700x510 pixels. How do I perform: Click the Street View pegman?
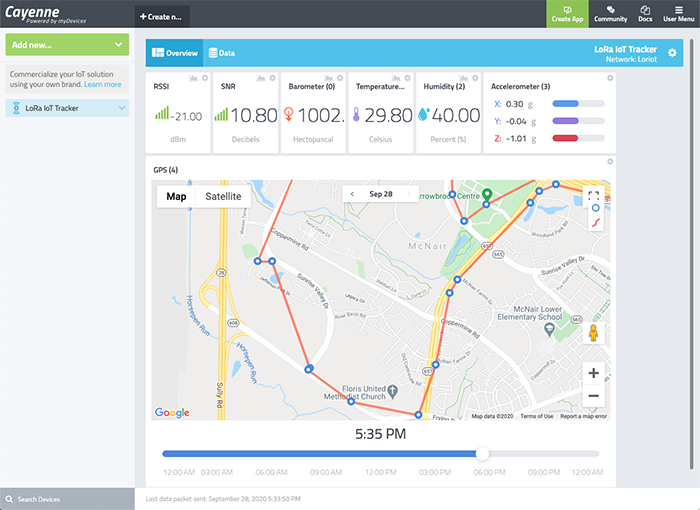pos(593,333)
